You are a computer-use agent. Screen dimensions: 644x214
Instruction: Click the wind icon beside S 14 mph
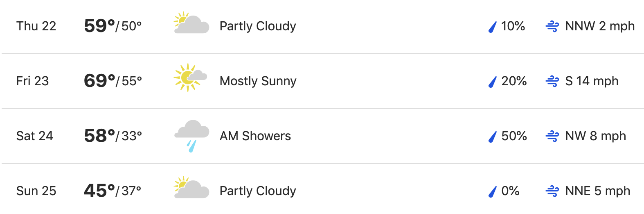click(552, 82)
